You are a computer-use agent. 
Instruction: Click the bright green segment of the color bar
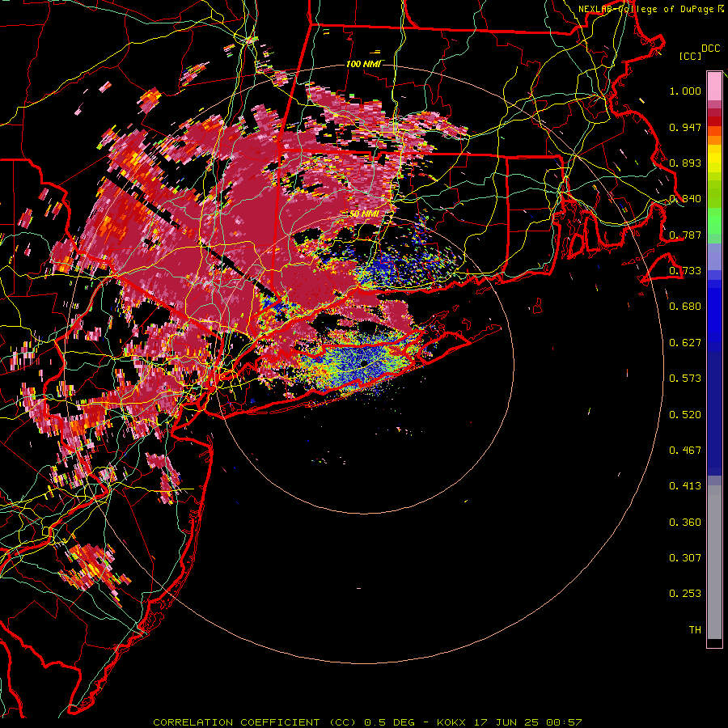pos(714,221)
